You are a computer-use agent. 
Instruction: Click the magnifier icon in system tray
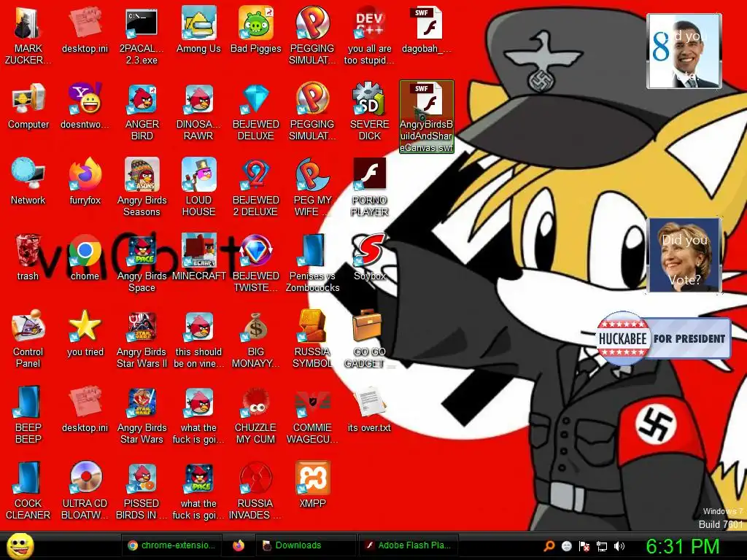pos(549,545)
